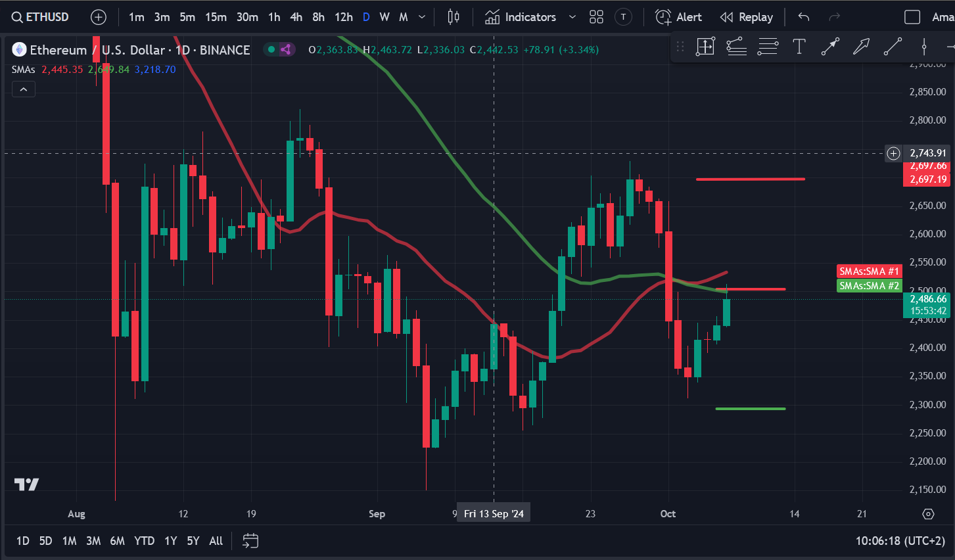Select the 1h interval

(274, 17)
